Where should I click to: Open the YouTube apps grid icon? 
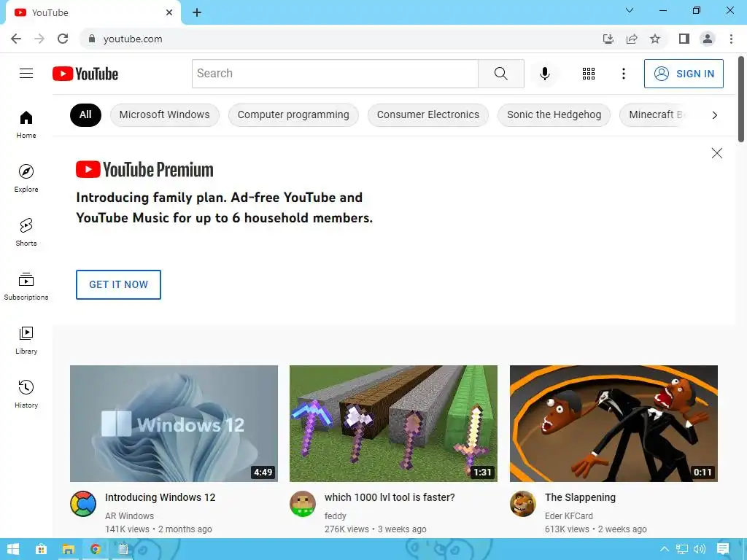(x=589, y=74)
